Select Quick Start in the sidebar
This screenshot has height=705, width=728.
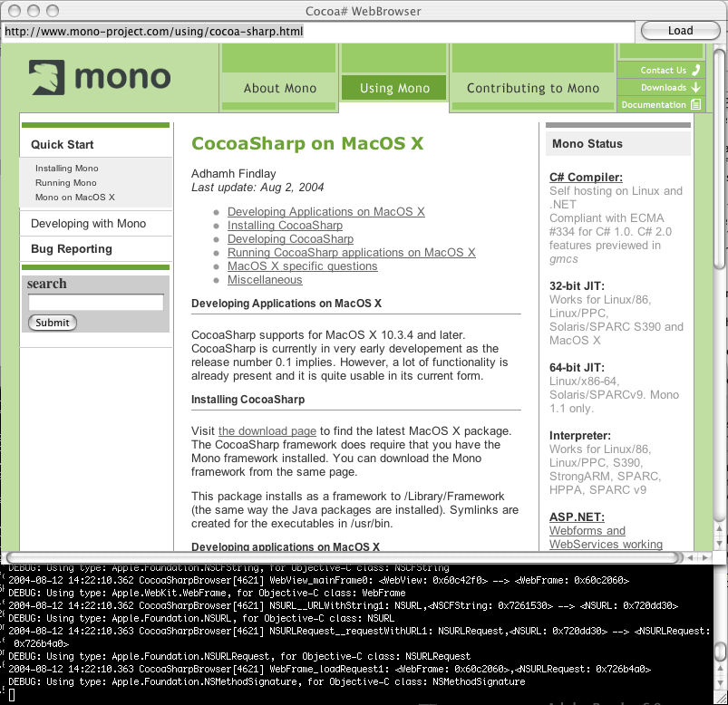coord(63,145)
